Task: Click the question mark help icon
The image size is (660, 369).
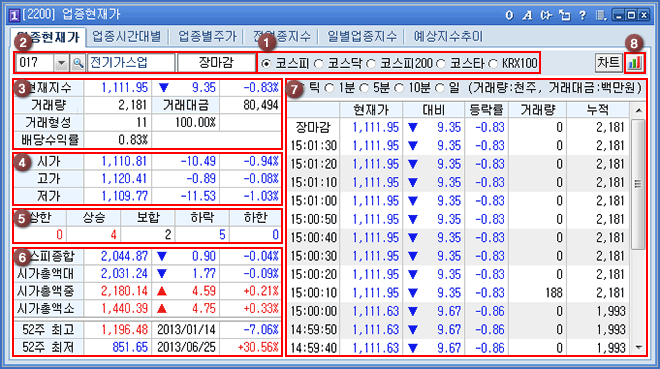Action: [x=582, y=16]
